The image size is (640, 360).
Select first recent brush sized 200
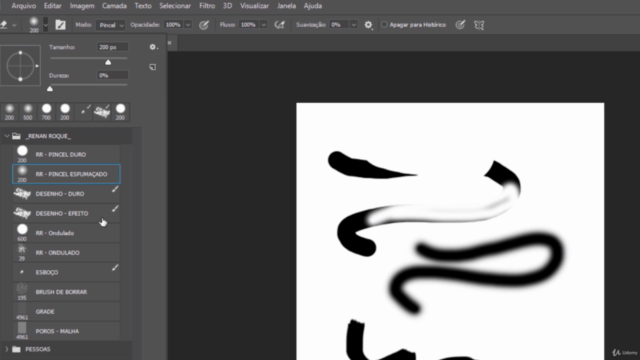(x=9, y=112)
